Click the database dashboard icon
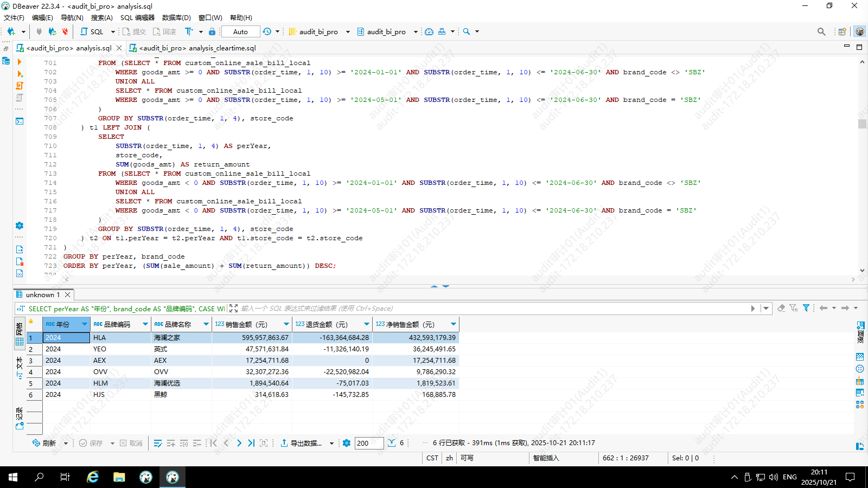Viewport: 868px width, 488px height. click(x=429, y=31)
